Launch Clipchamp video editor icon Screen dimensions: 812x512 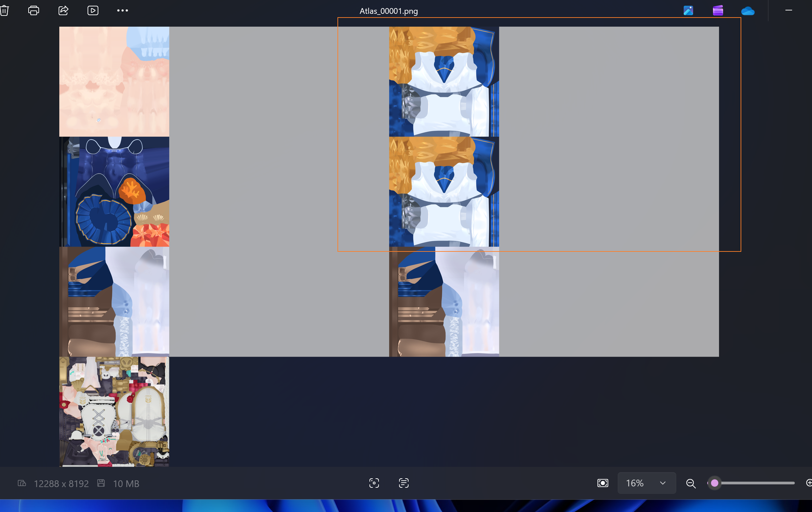click(x=718, y=10)
